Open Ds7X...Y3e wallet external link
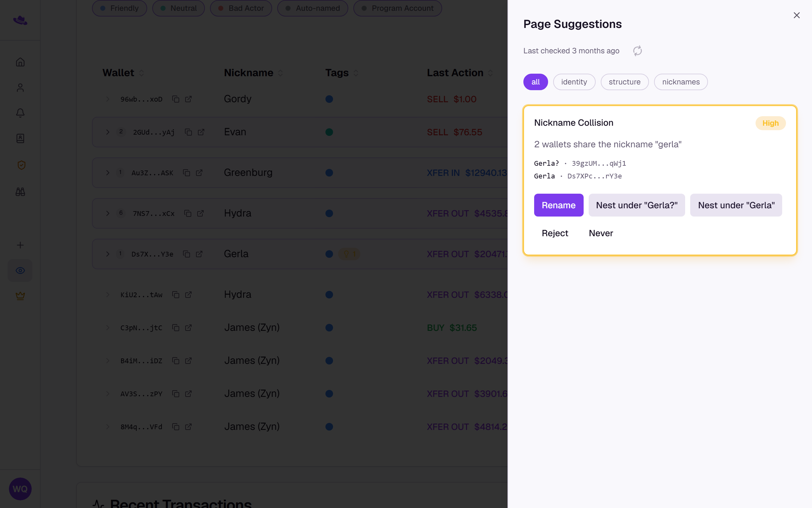The height and width of the screenshot is (508, 812). 199,254
